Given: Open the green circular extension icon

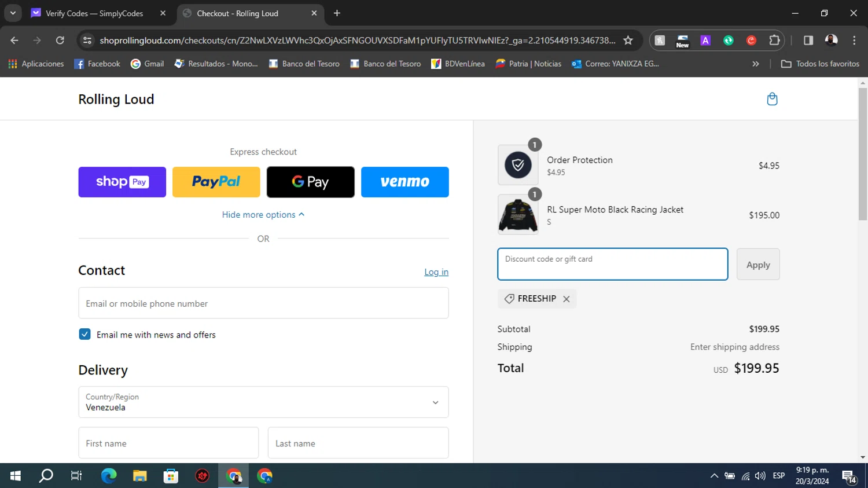Looking at the screenshot, I should pyautogui.click(x=729, y=41).
